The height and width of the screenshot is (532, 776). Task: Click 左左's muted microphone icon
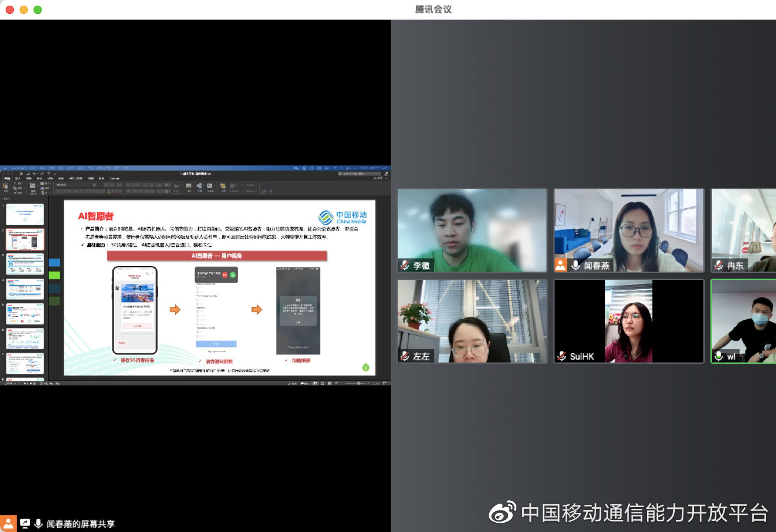[405, 356]
